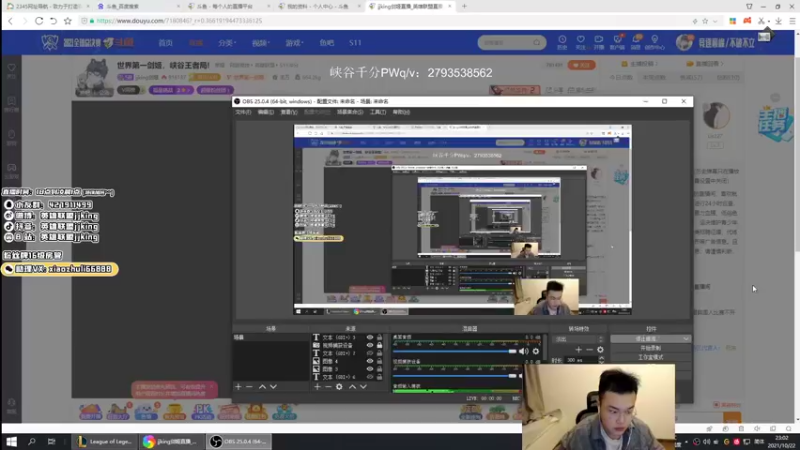Click Douyu search input field
The height and width of the screenshot is (450, 800).
[x=506, y=42]
